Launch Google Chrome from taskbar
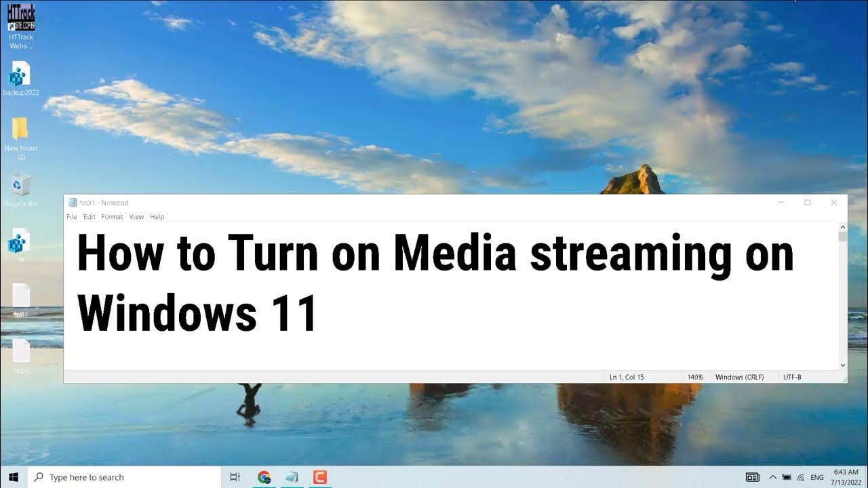The width and height of the screenshot is (868, 488). (x=264, y=477)
